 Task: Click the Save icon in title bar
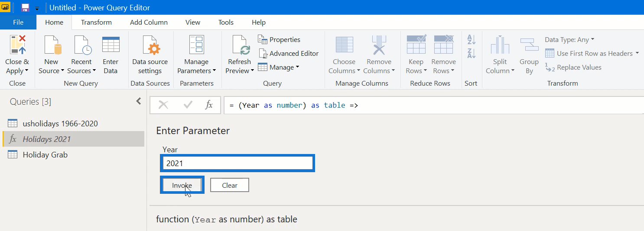(25, 7)
